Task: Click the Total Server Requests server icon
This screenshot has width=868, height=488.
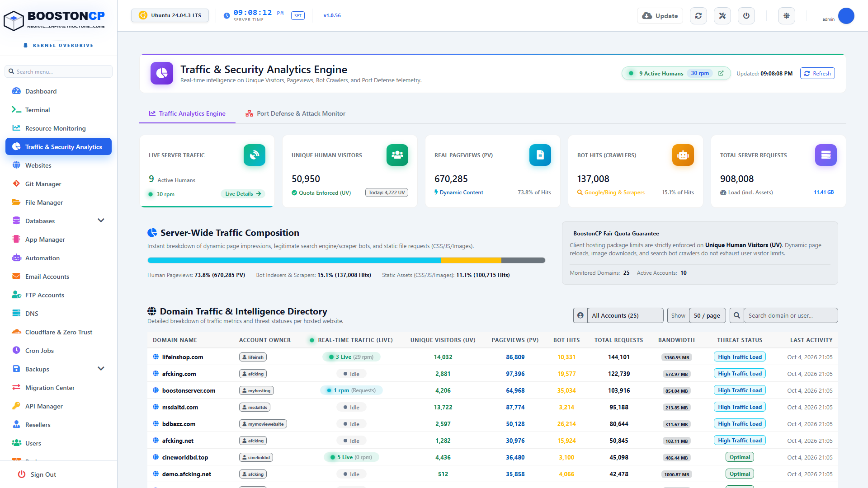Action: point(826,155)
